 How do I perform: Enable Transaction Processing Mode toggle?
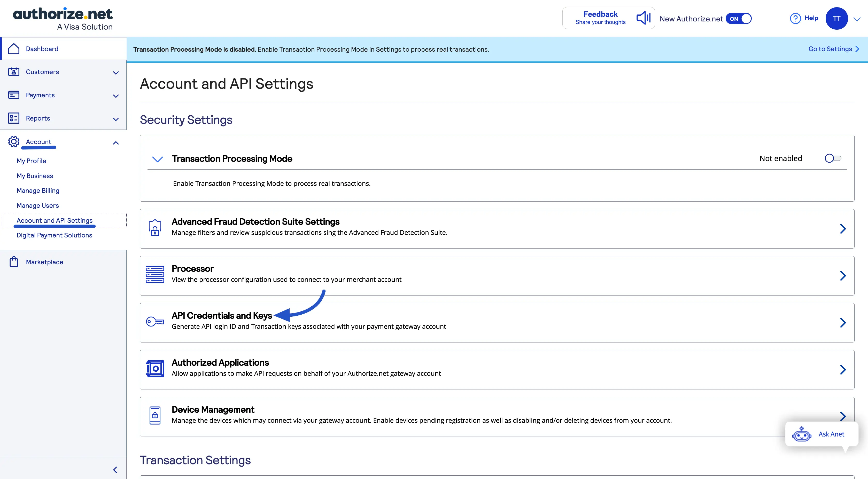coord(833,158)
